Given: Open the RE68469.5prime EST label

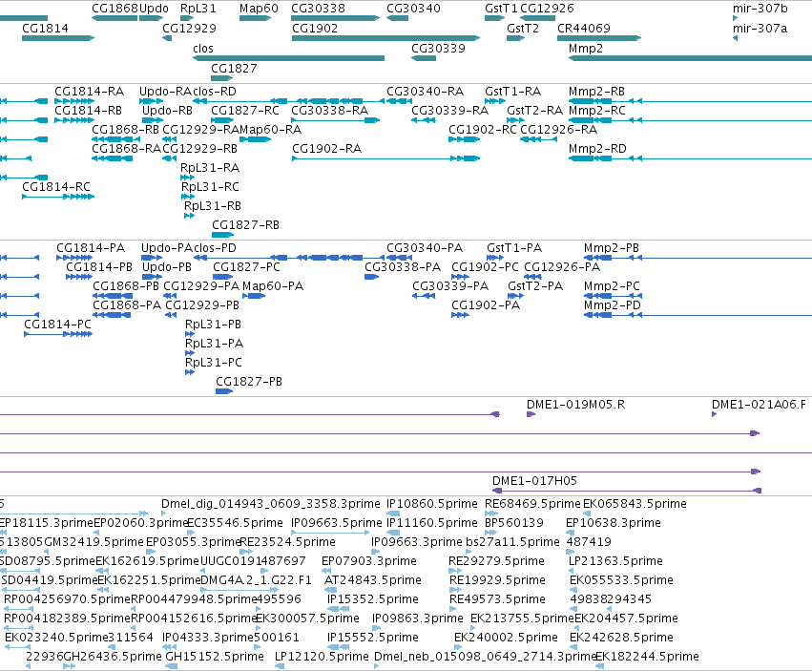Looking at the screenshot, I should click(x=532, y=504).
